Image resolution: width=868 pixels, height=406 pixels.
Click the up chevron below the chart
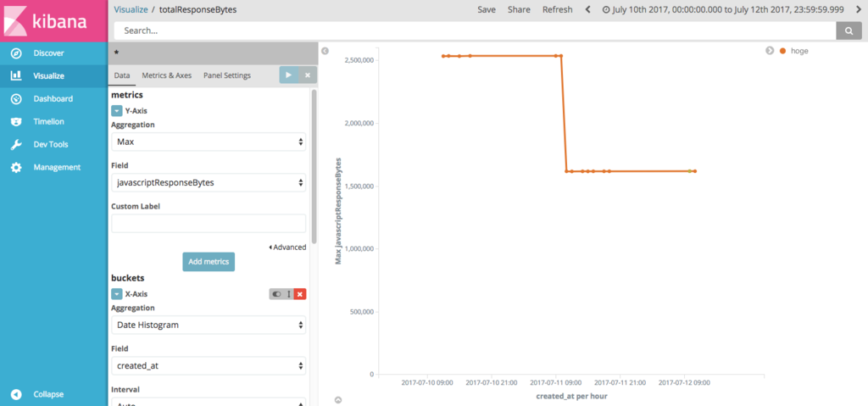(339, 399)
